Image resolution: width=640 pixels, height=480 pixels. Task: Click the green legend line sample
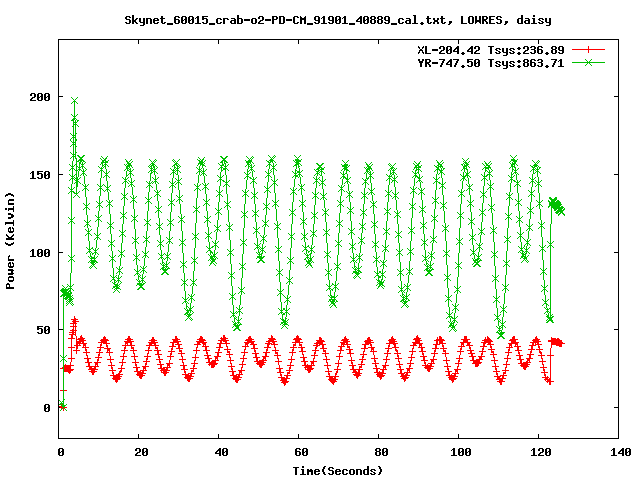[x=588, y=62]
